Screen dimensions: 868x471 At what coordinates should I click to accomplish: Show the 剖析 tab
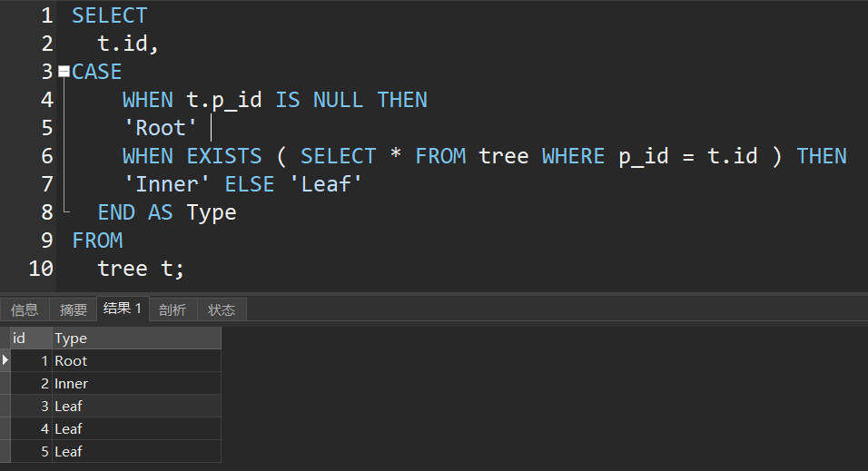coord(173,309)
